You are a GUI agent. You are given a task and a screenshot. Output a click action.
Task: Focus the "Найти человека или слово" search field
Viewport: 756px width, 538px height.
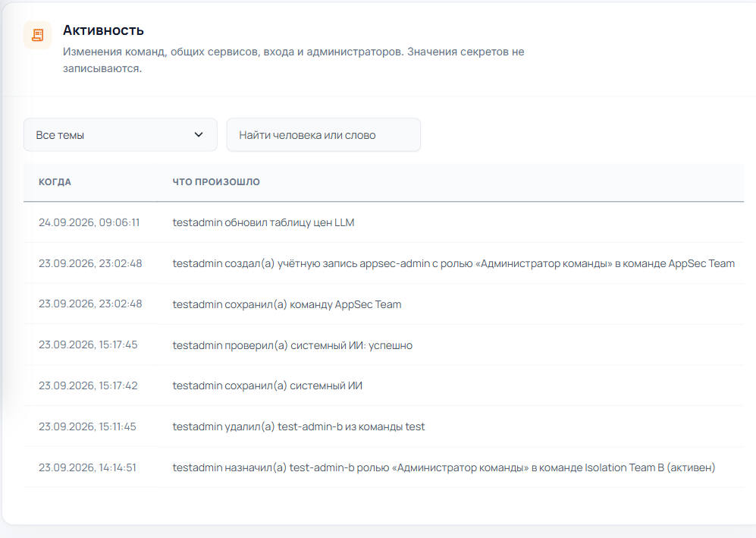tap(324, 134)
